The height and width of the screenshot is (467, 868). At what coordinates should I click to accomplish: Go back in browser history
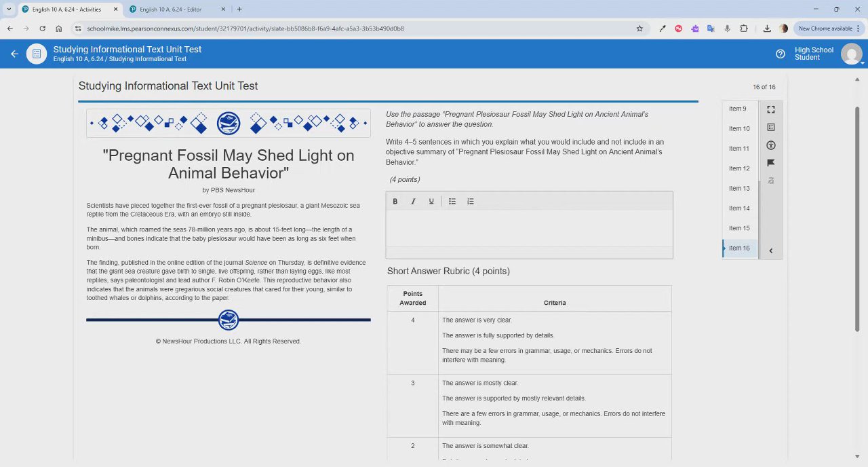point(10,29)
